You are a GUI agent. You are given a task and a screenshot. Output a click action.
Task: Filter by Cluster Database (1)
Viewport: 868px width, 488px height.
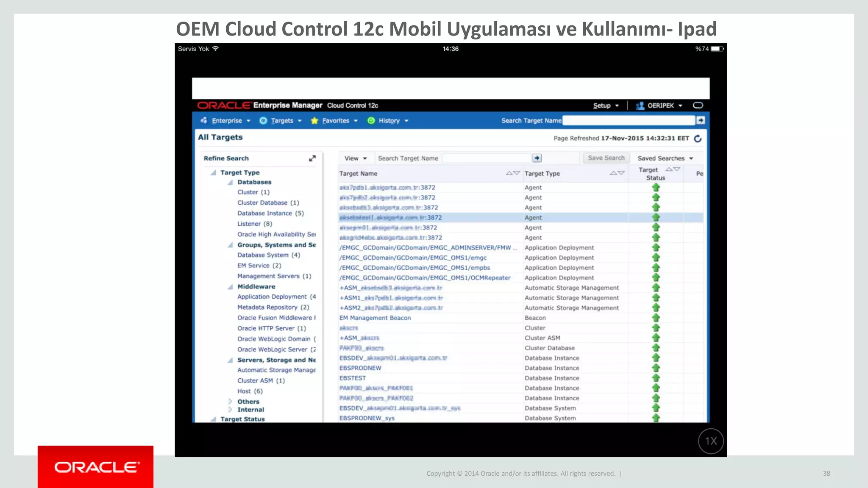[268, 203]
